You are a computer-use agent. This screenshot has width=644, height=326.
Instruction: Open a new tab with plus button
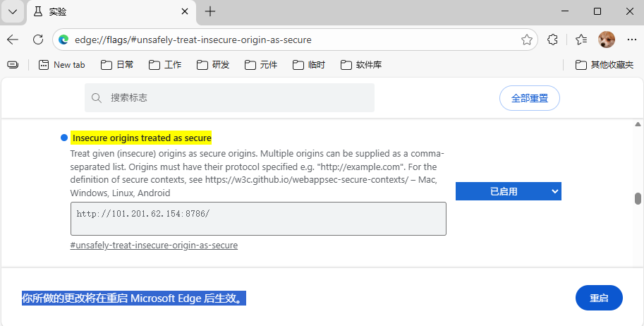click(x=210, y=11)
